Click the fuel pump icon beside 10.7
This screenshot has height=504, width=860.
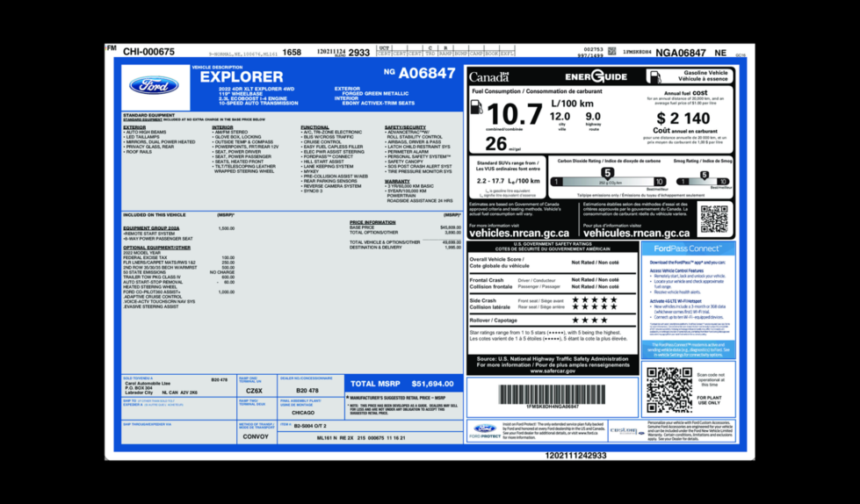(477, 107)
